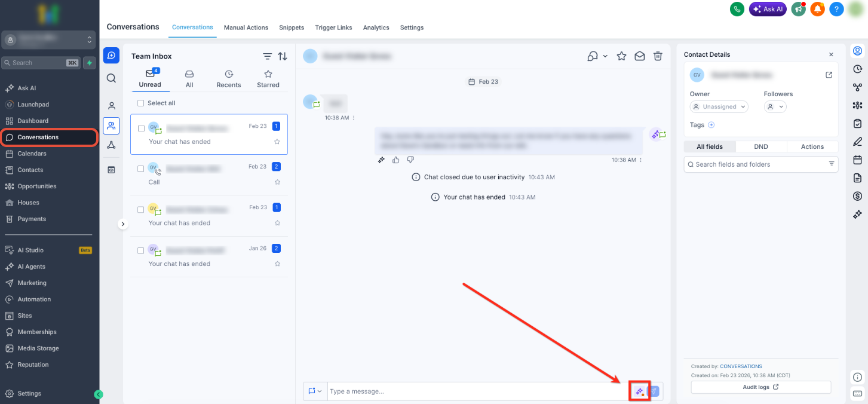Screen dimensions: 868x404
Task: Open the assign conversation dropdown in header
Action: [597, 56]
